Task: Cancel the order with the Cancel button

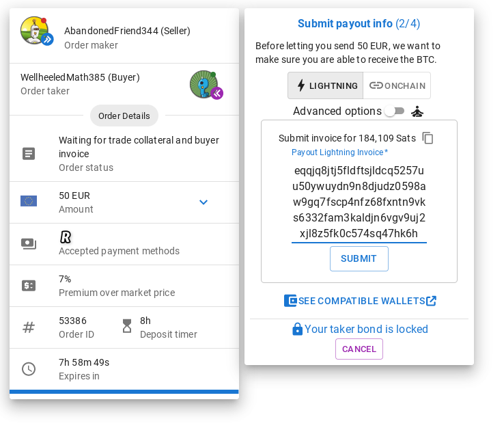Action: coord(359,349)
